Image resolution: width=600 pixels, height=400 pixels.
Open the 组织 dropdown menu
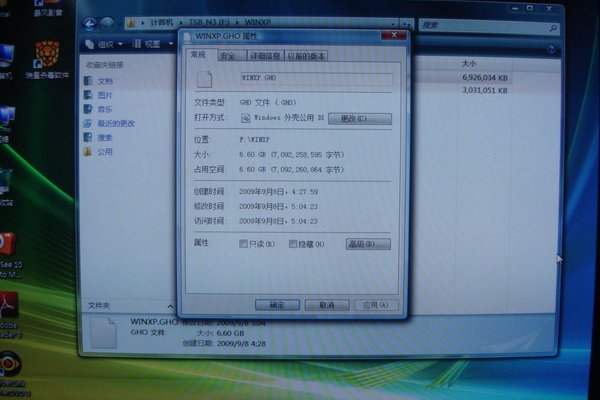point(104,44)
